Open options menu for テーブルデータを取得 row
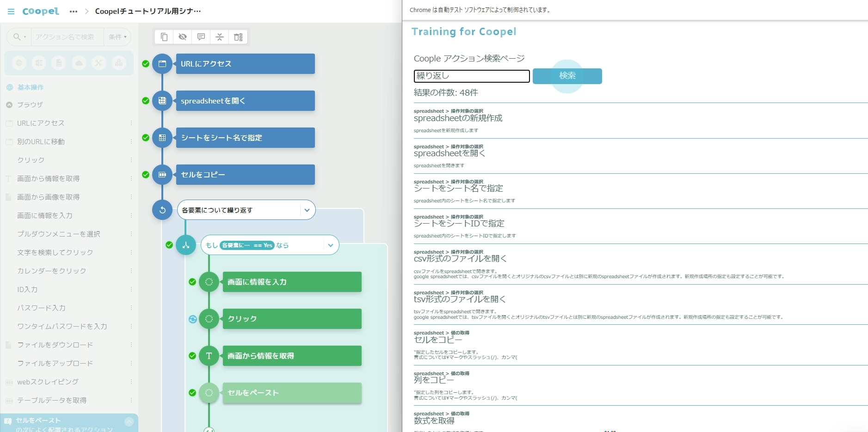Screen dimensions: 868x432 (x=131, y=401)
